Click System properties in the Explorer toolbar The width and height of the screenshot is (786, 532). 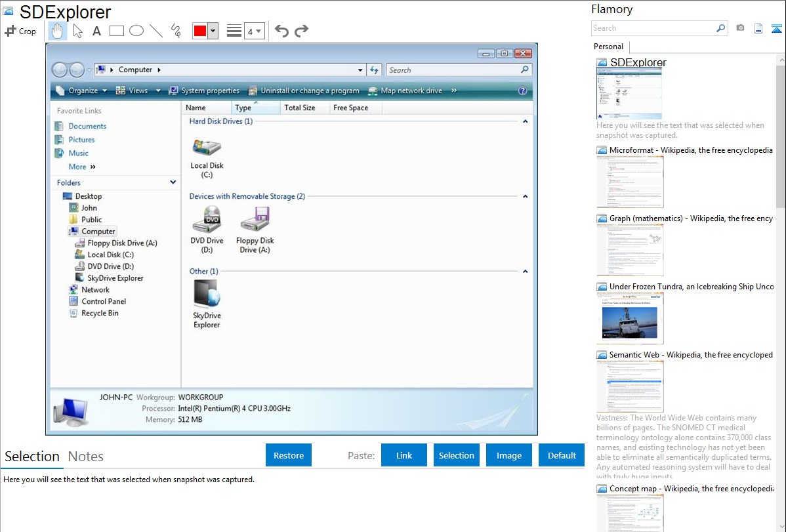205,91
